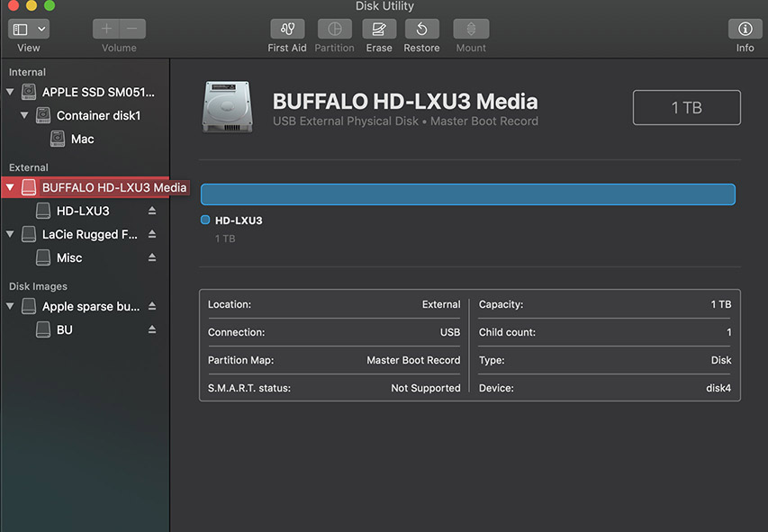Click the HD-LXU3 legend label
The image size is (768, 532).
tap(239, 221)
